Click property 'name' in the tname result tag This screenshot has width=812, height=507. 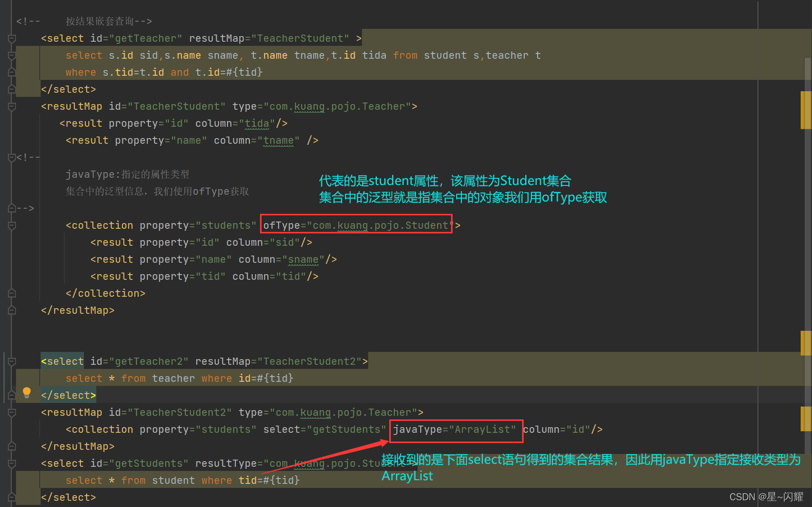[x=189, y=141]
